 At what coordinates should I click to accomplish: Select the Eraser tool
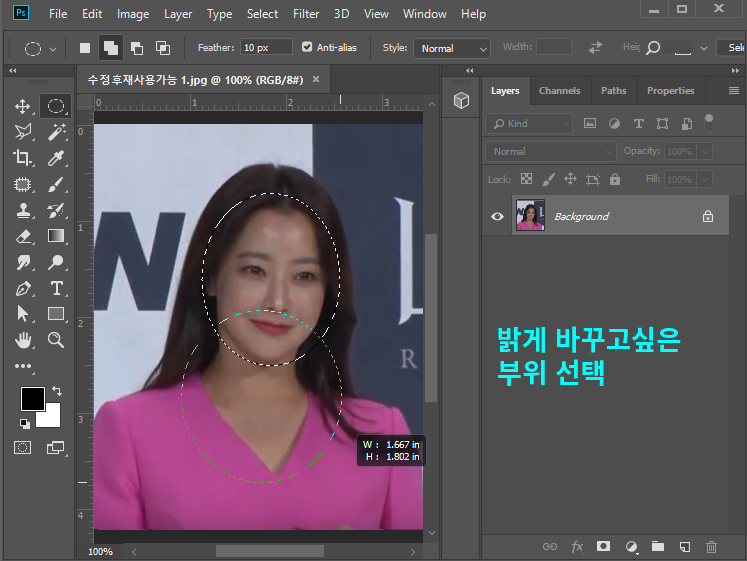click(x=22, y=236)
